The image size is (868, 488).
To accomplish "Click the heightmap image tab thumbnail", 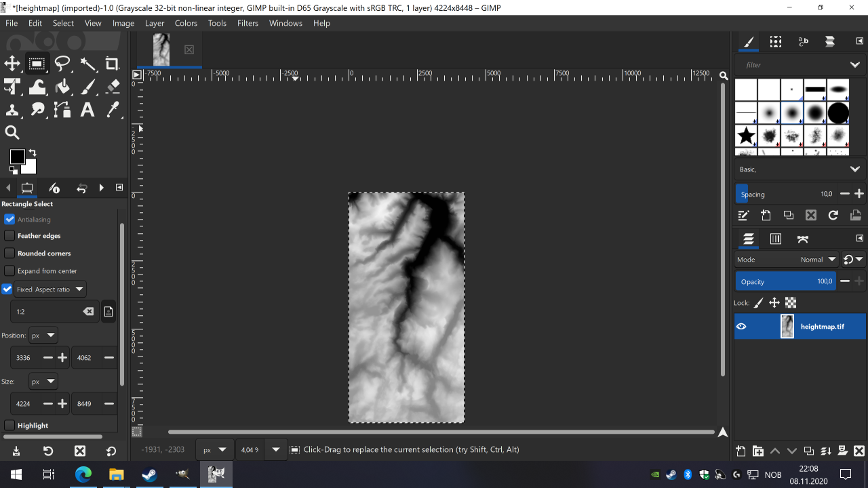I will [161, 49].
